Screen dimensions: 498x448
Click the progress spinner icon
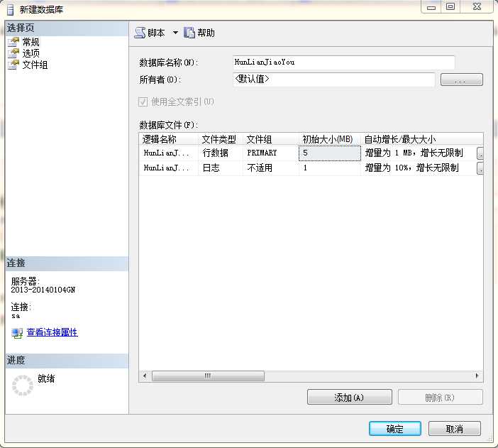click(23, 386)
